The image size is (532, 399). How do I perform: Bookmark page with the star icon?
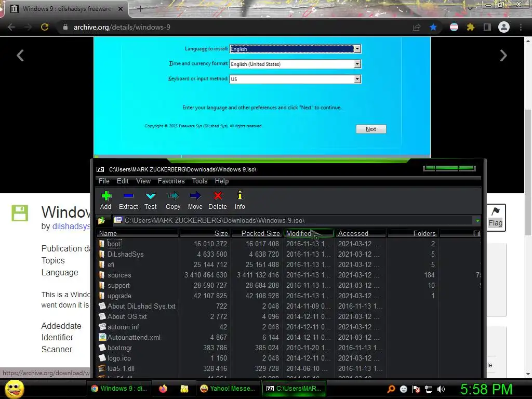click(x=433, y=27)
